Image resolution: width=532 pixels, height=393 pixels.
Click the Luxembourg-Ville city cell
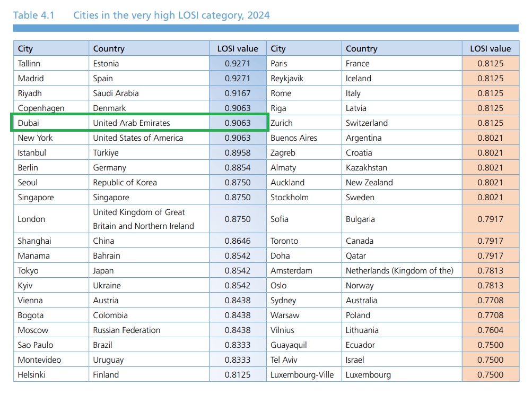click(302, 374)
